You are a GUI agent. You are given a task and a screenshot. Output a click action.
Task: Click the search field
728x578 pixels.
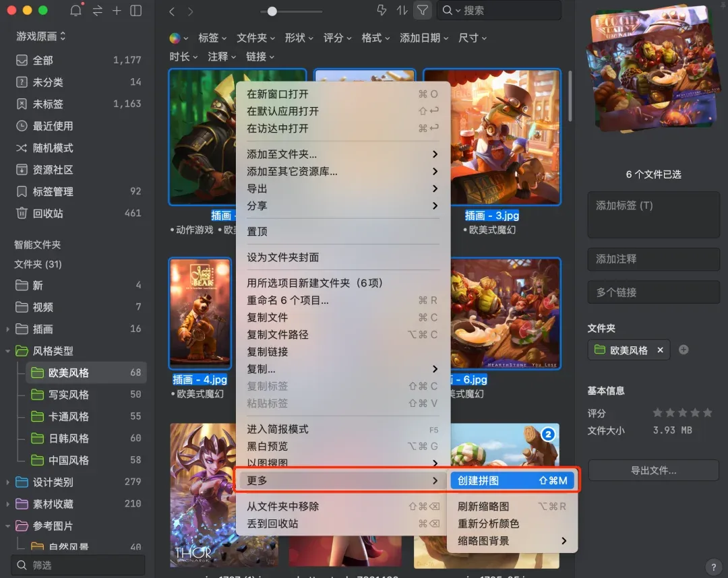point(499,10)
